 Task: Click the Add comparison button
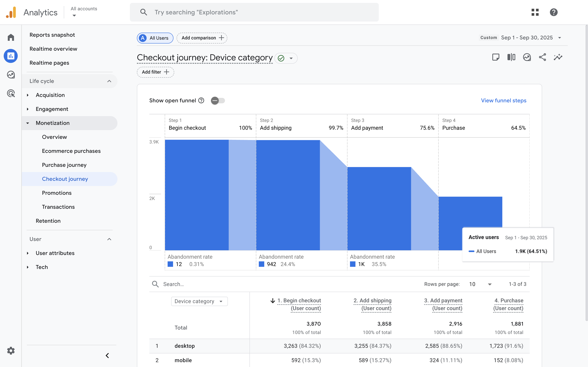(202, 38)
